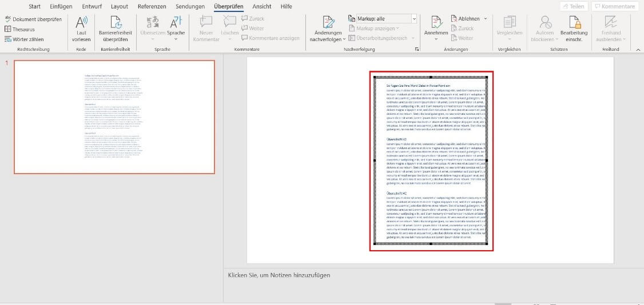This screenshot has height=305, width=644.
Task: Click the Kommentare button at top right
Action: pyautogui.click(x=615, y=6)
